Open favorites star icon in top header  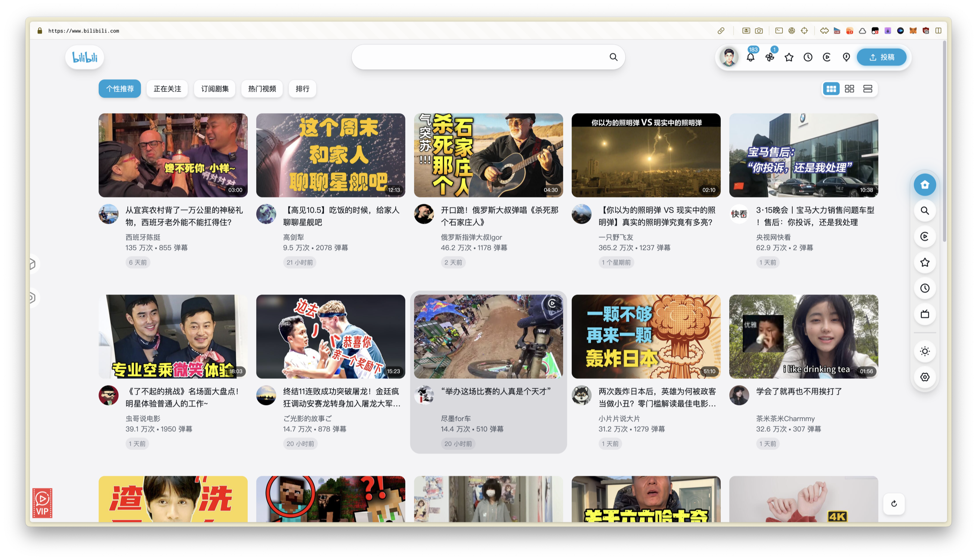point(789,57)
